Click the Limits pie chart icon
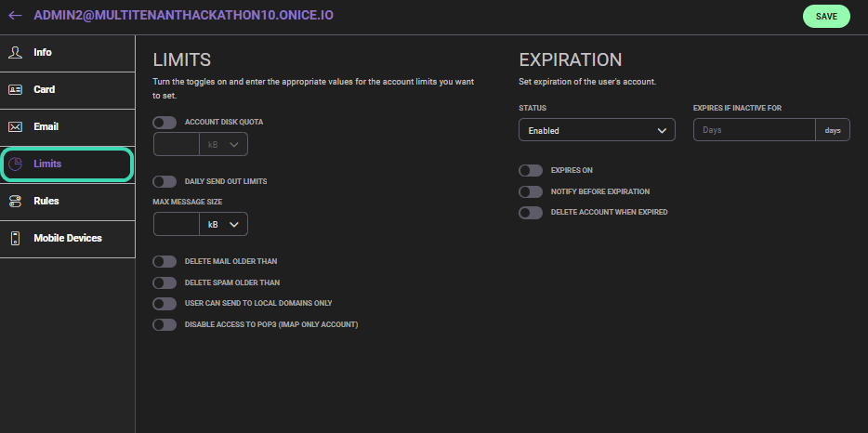The height and width of the screenshot is (433, 868). pos(15,164)
